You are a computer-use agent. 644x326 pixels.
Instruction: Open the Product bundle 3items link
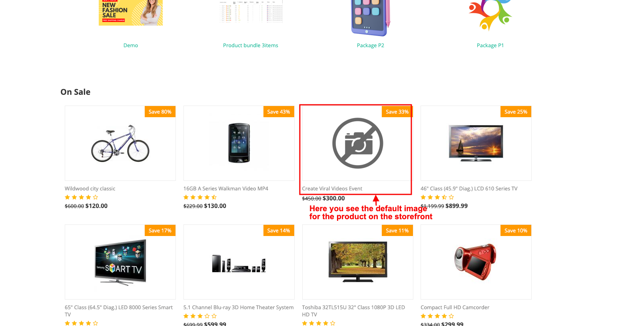(251, 46)
